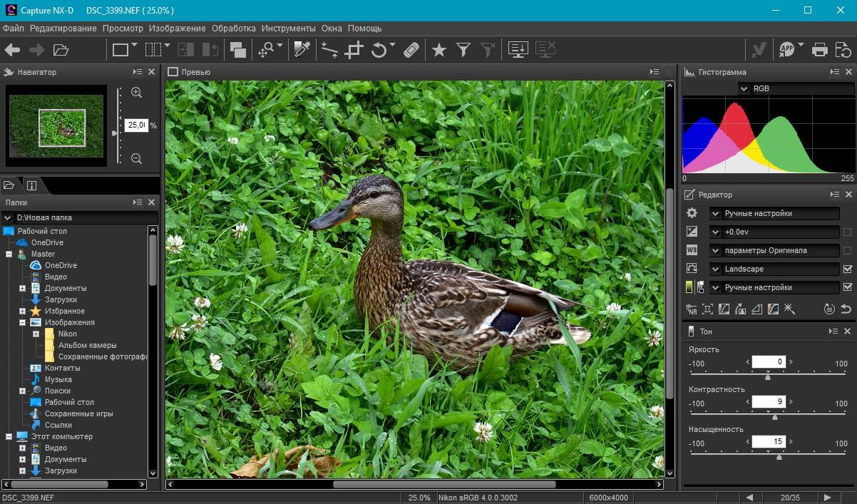
Task: Go to the previous image in status bar
Action: 749,498
